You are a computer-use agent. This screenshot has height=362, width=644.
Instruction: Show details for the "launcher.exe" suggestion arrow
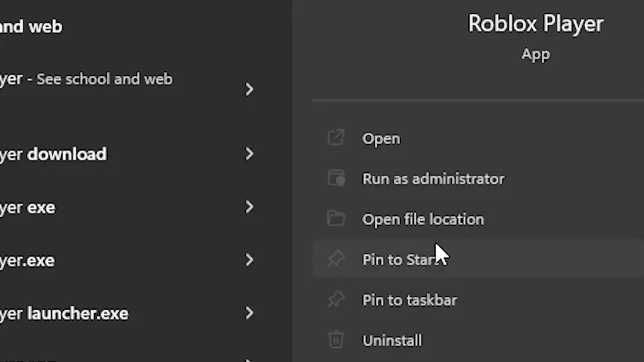pos(250,313)
